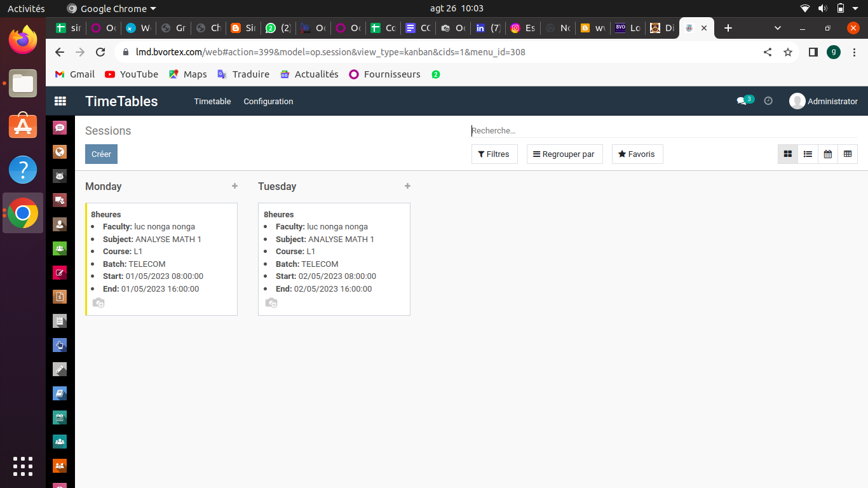Open the activities clock icon
The image size is (868, 488).
point(768,101)
